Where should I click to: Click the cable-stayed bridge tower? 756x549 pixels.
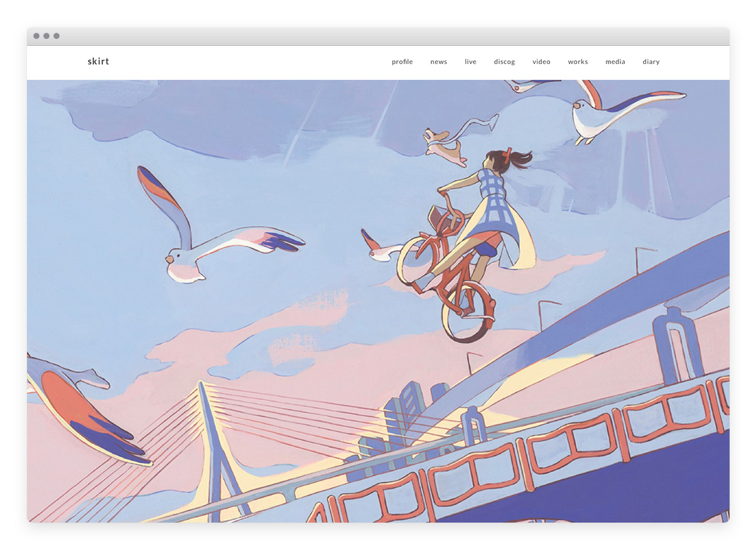click(212, 440)
